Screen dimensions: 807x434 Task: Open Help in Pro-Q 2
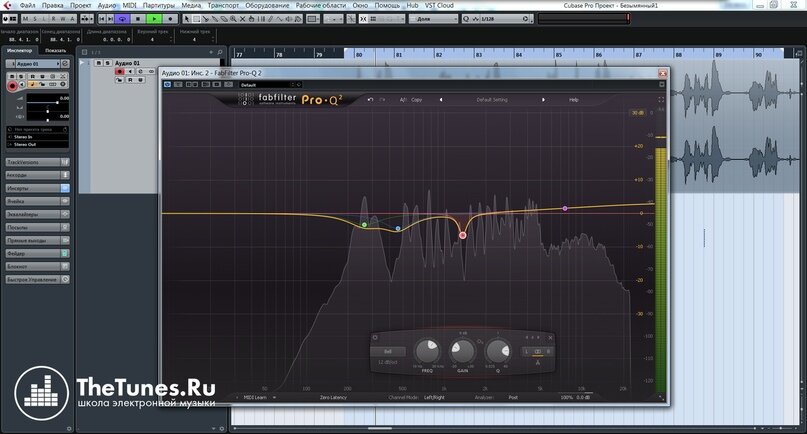click(574, 100)
